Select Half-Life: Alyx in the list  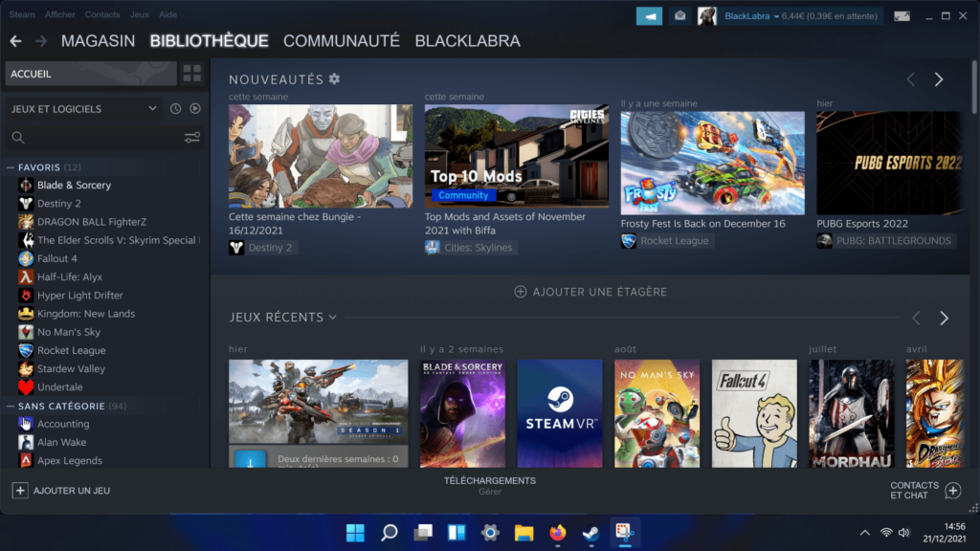pyautogui.click(x=69, y=276)
